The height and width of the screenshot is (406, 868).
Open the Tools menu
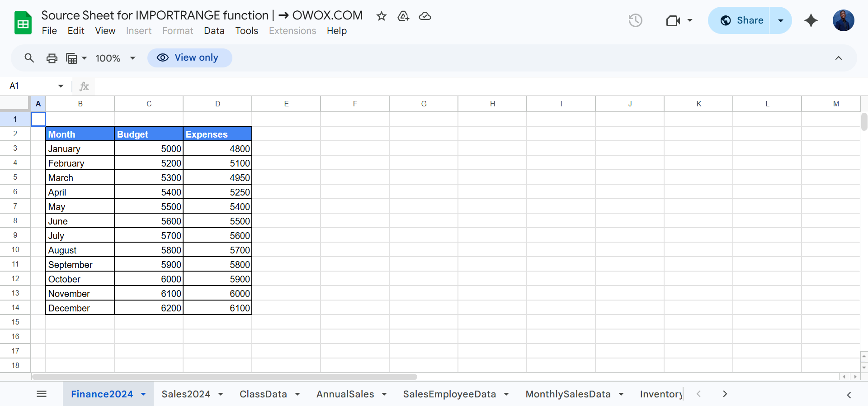[247, 31]
